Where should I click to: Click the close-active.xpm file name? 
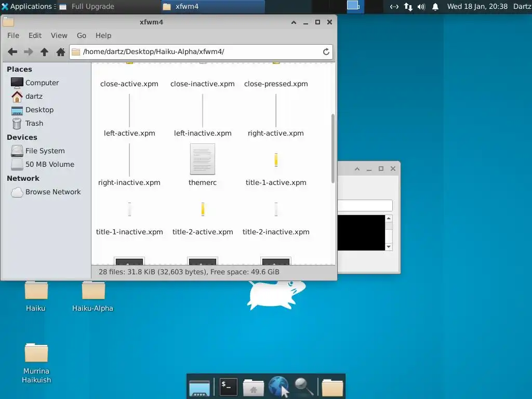coord(129,84)
